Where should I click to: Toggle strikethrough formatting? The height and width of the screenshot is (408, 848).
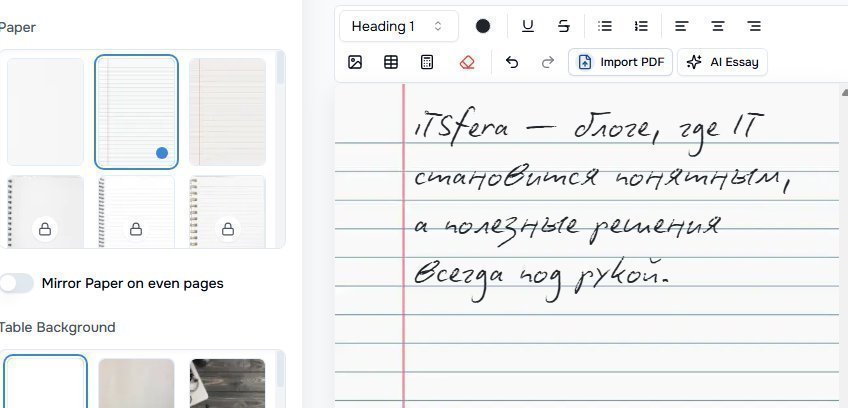click(564, 26)
